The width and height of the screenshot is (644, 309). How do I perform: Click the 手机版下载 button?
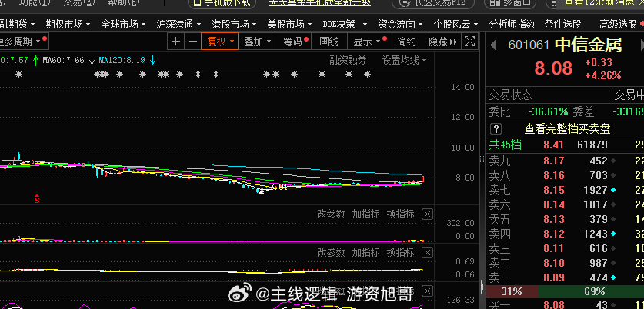(x=222, y=3)
